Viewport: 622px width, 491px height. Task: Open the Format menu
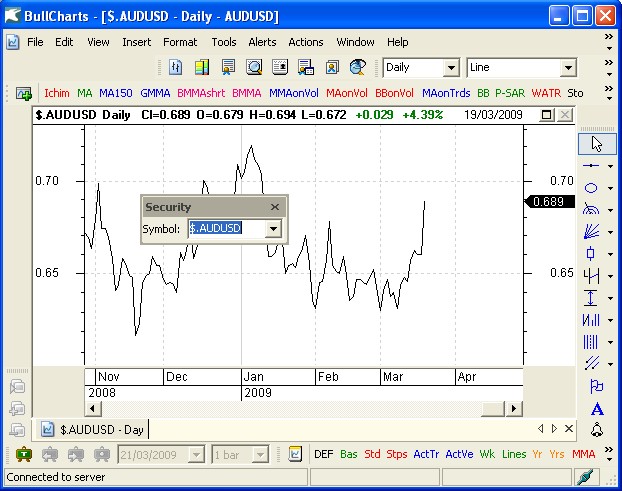180,42
